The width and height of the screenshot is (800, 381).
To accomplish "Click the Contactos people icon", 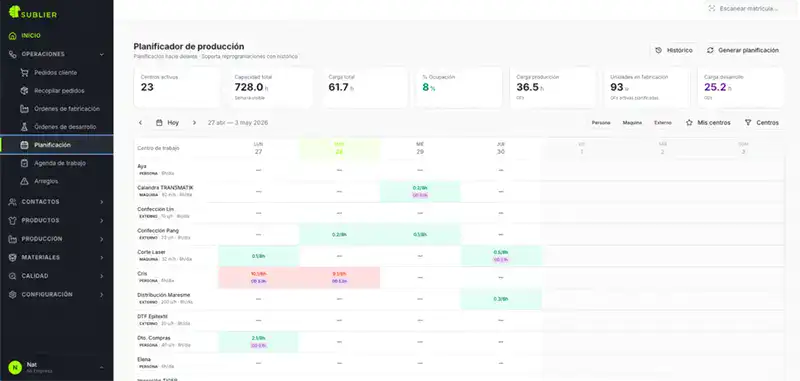I will (13, 202).
